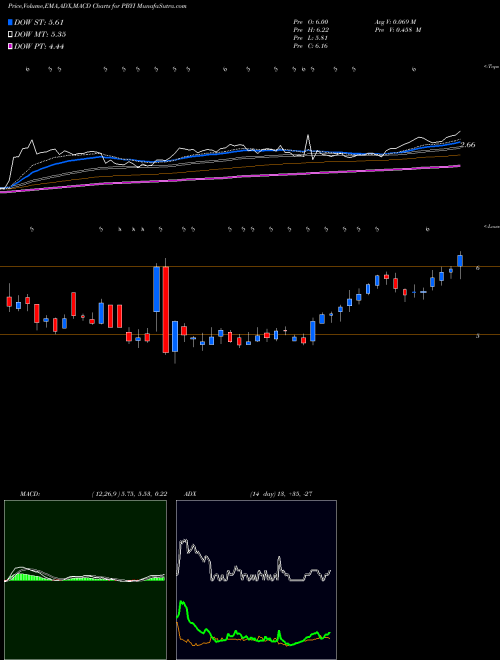Click the magenta DOW PT legend swatch
Screen dimensions: 500x660
[10, 46]
